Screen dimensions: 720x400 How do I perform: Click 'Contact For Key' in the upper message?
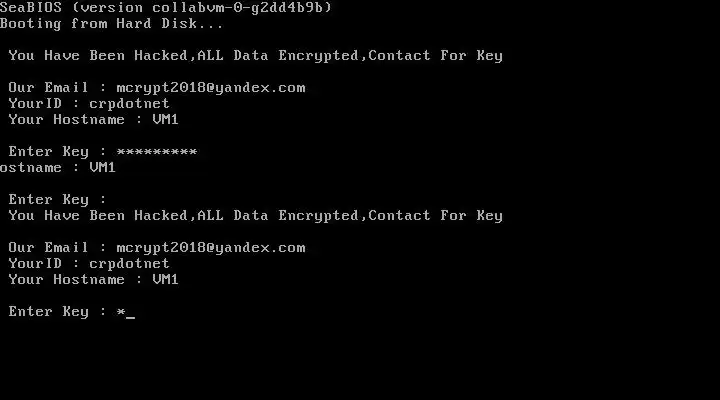435,56
